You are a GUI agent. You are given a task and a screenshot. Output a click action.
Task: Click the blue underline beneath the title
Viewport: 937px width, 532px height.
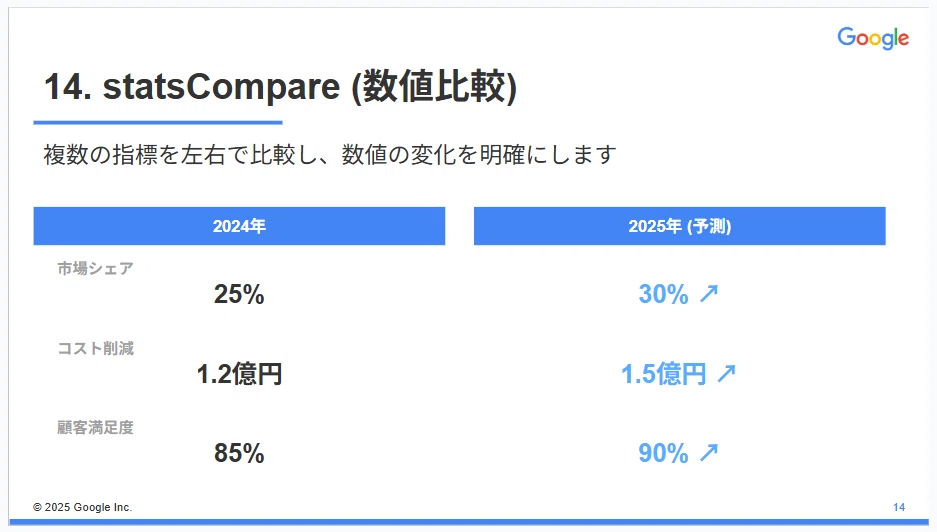(158, 123)
